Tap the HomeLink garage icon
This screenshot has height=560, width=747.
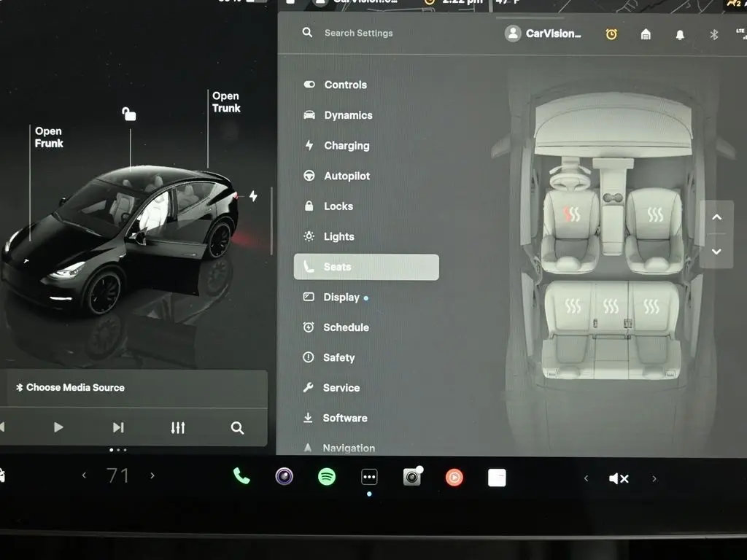point(646,34)
